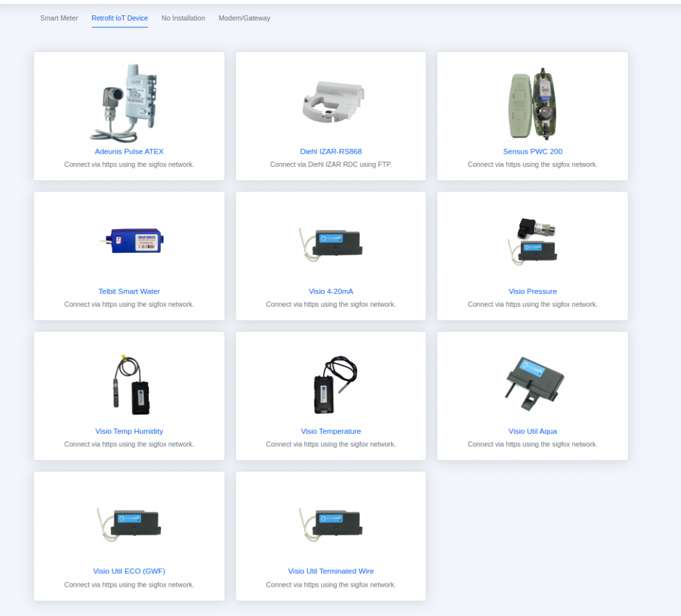Open the Adeunis Pulse ATEX device link

129,151
